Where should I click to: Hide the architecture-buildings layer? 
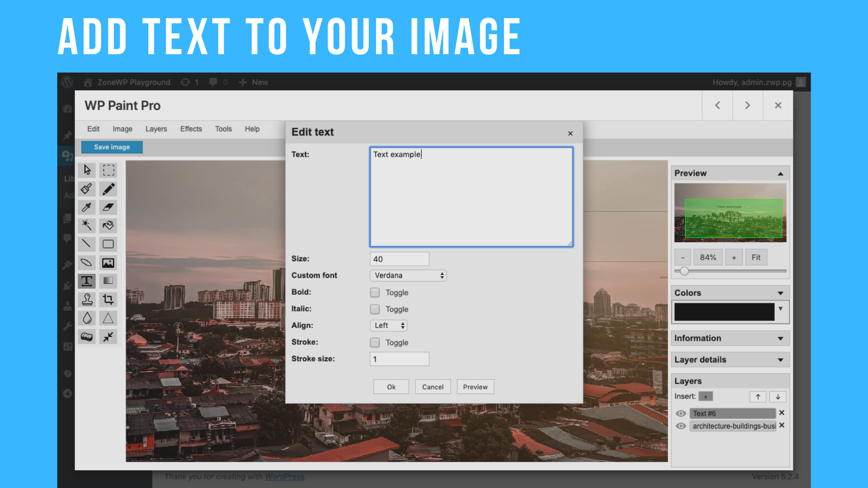[x=681, y=426]
